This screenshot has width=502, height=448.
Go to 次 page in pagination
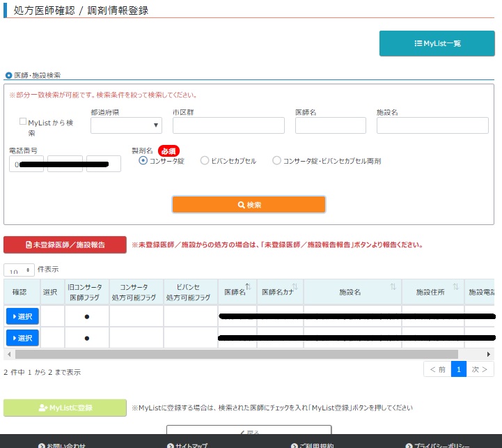[x=480, y=369]
